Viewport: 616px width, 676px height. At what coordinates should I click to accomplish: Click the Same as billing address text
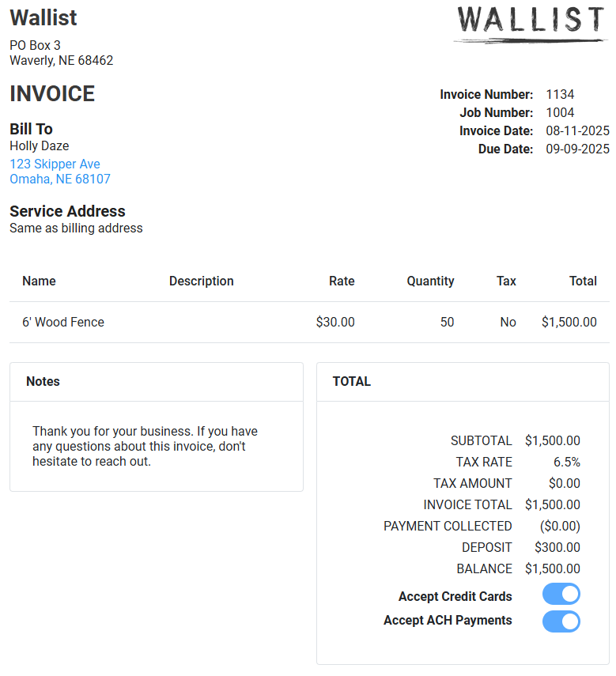pyautogui.click(x=76, y=228)
